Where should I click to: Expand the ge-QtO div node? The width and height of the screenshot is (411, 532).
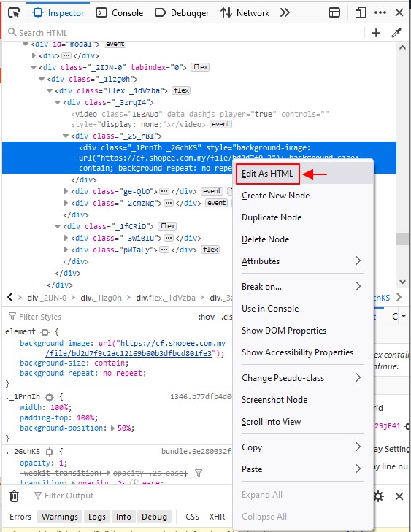[66, 191]
